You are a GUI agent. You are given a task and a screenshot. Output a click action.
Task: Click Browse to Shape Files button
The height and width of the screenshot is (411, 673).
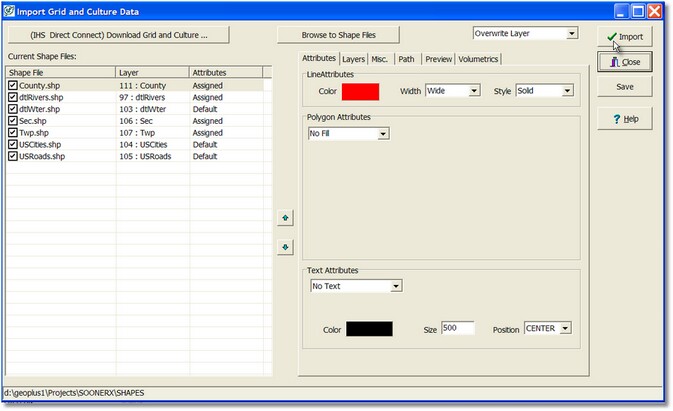point(338,35)
